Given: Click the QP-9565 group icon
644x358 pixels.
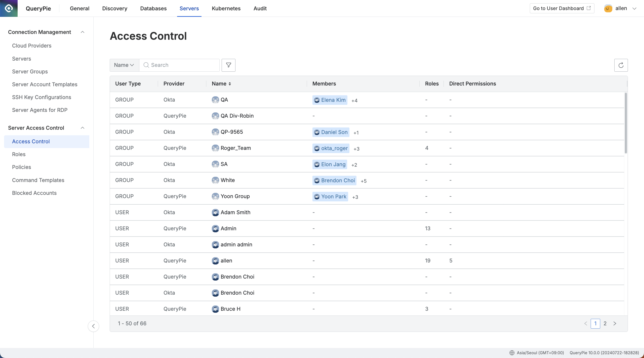Looking at the screenshot, I should [x=215, y=132].
